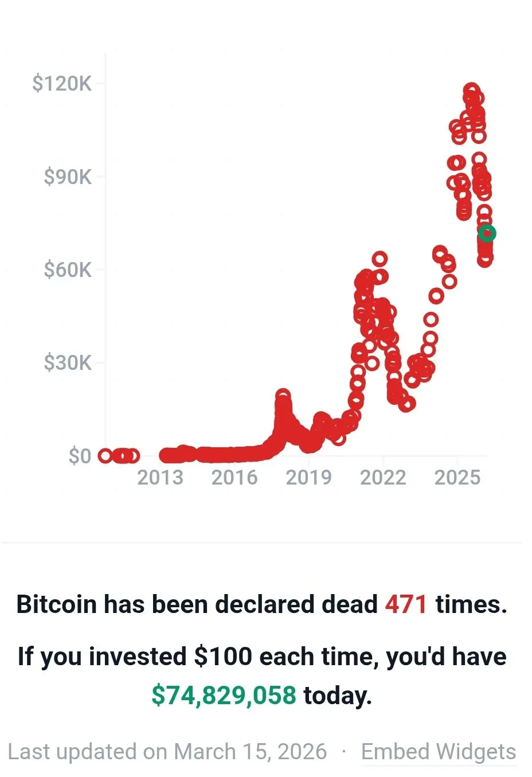Click the 2013 x-axis label
The image size is (532, 777).
160,477
